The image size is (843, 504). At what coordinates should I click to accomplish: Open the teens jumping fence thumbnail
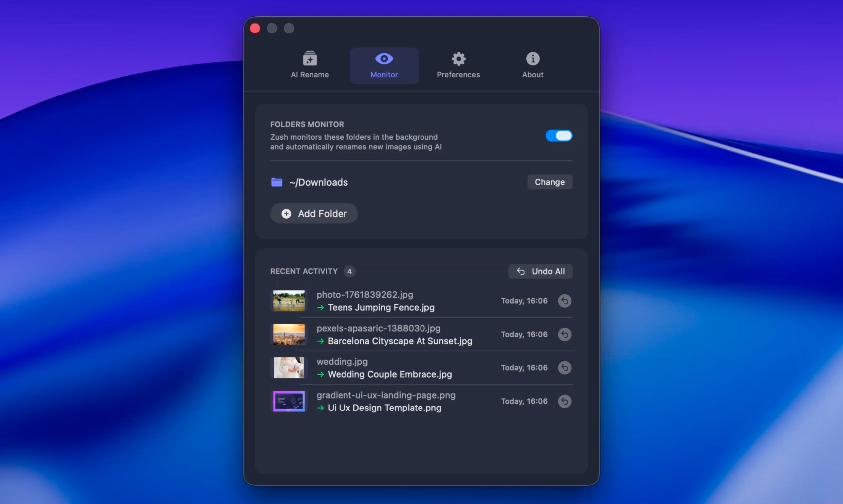click(x=289, y=301)
